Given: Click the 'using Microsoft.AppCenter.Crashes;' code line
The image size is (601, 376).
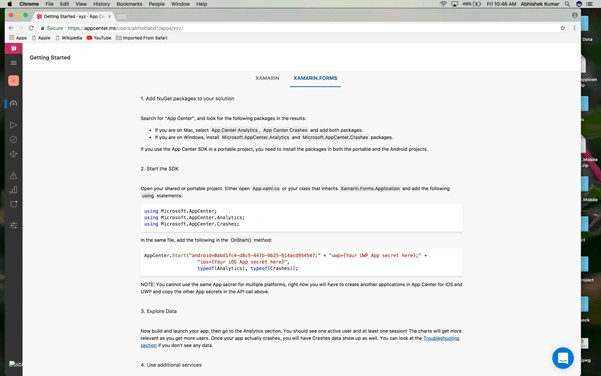Looking at the screenshot, I should pos(192,224).
